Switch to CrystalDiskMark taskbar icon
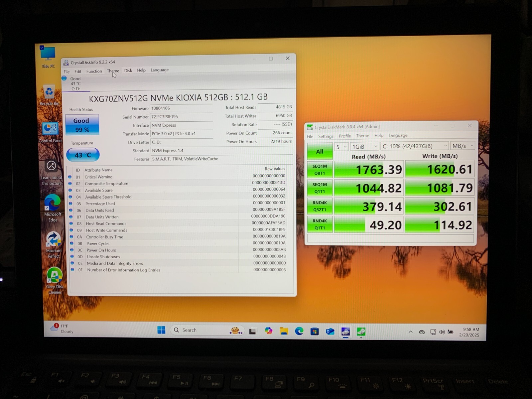Viewport: 532px width, 399px height. click(361, 332)
